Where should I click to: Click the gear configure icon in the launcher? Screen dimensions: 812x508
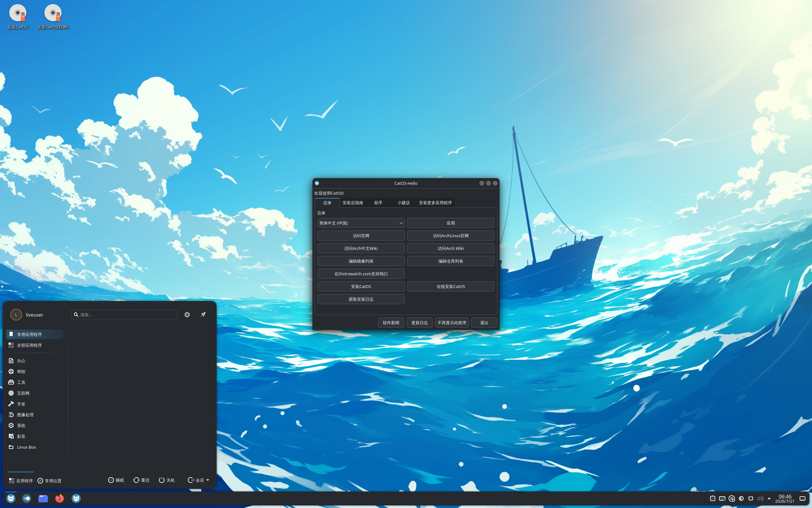pos(187,314)
